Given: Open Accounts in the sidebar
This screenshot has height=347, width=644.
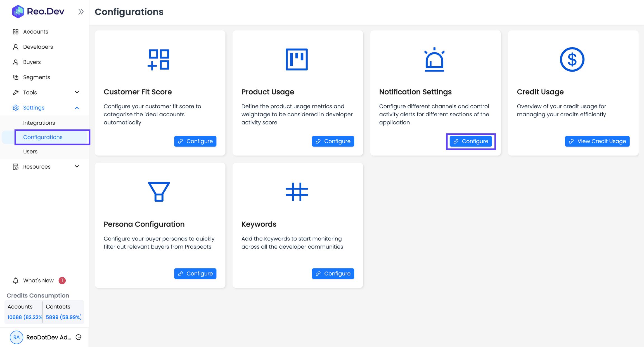Looking at the screenshot, I should point(35,32).
